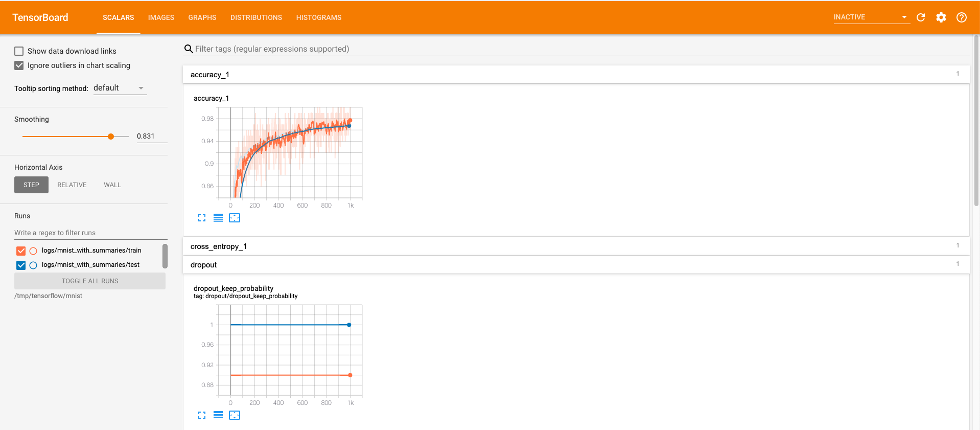Open the Tooltip sorting method dropdown
The image size is (980, 430).
120,88
